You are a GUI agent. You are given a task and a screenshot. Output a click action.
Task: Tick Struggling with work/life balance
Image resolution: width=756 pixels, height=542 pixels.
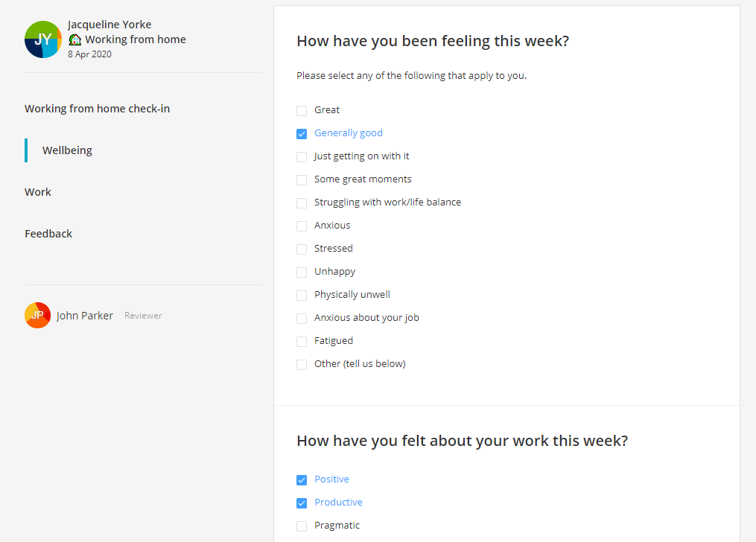[x=302, y=203]
